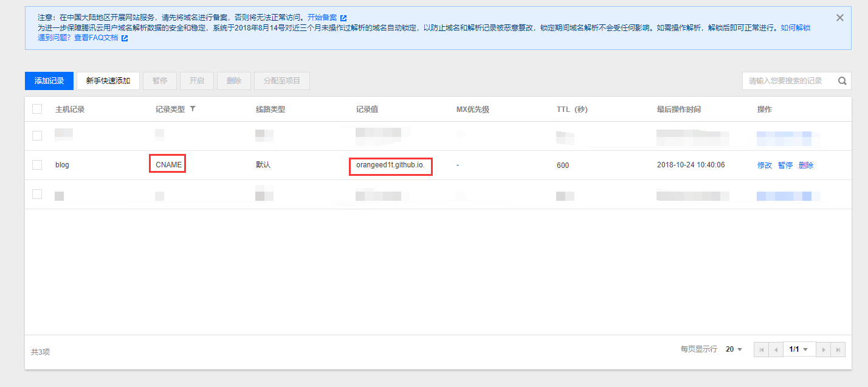This screenshot has height=387, width=868.
Task: Click the record type filter funnel icon
Action: pos(193,109)
